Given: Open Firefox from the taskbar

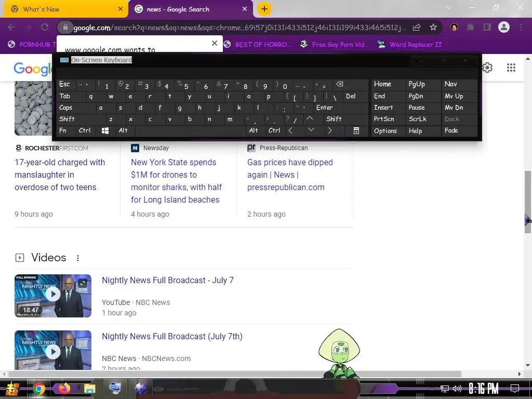Looking at the screenshot, I should pyautogui.click(x=64, y=389).
